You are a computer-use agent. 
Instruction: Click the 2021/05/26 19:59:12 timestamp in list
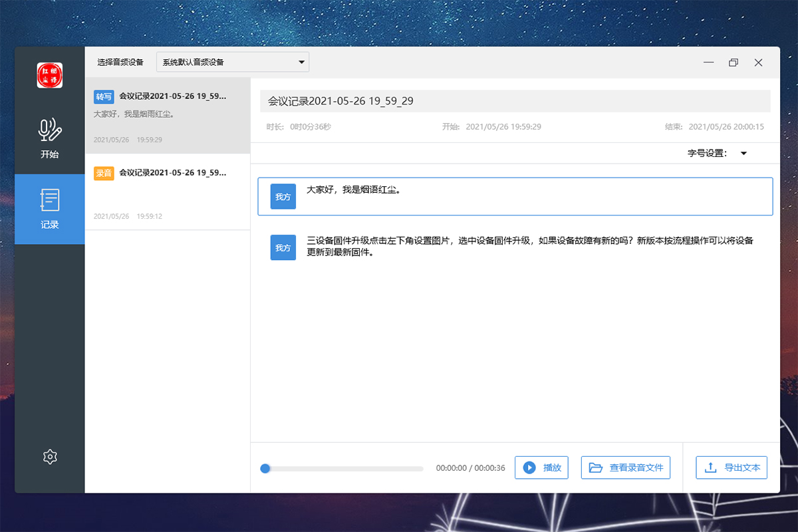coord(128,217)
